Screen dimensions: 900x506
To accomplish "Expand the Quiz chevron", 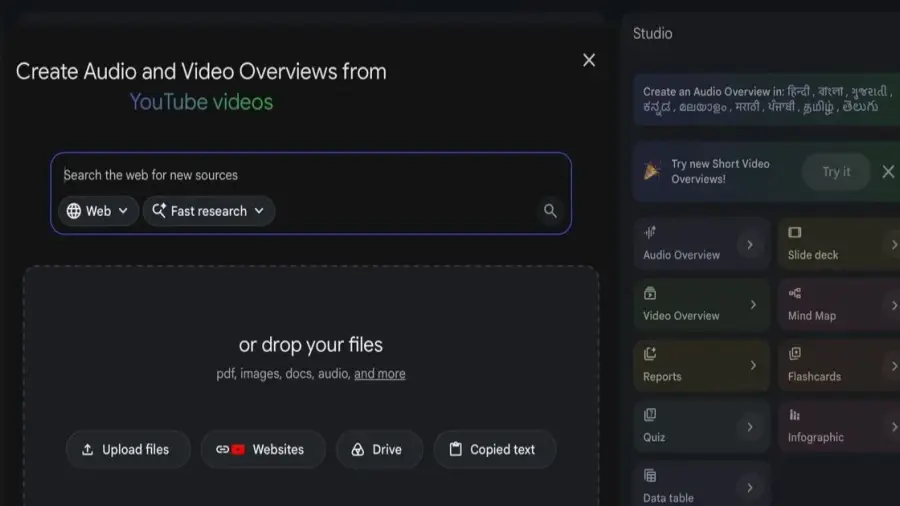I will click(750, 427).
